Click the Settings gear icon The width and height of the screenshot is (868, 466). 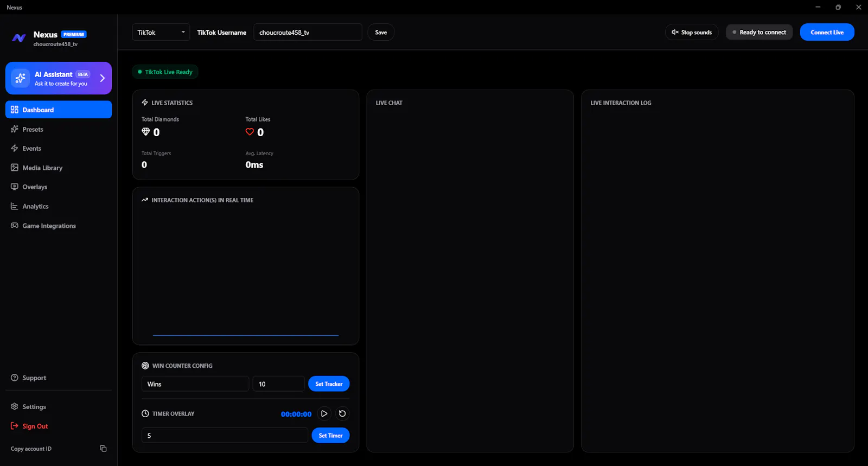(15, 406)
